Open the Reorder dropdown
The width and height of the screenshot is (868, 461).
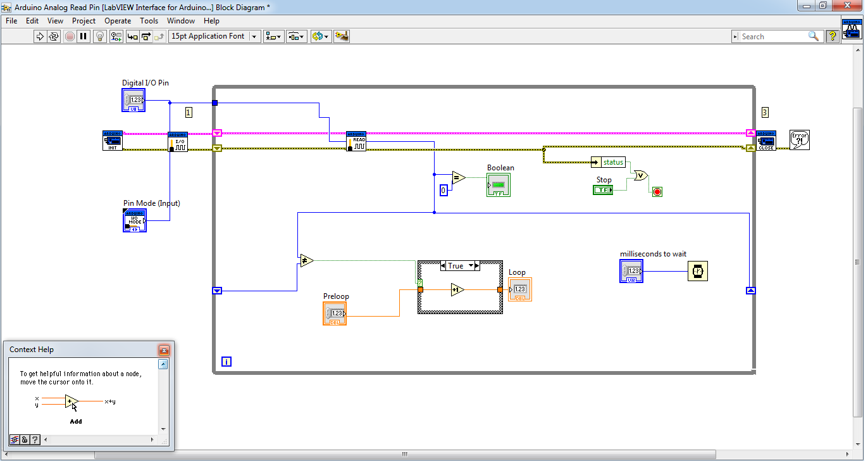[x=320, y=36]
